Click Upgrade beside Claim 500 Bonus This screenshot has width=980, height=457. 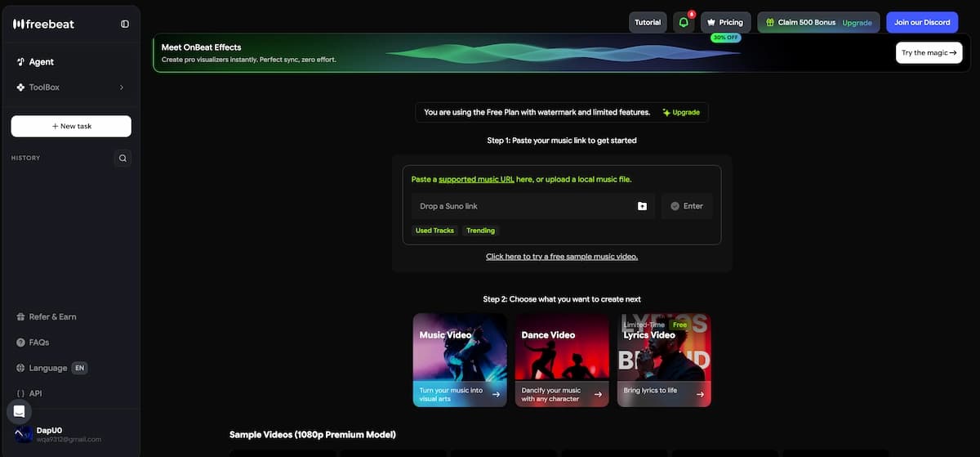pyautogui.click(x=857, y=23)
